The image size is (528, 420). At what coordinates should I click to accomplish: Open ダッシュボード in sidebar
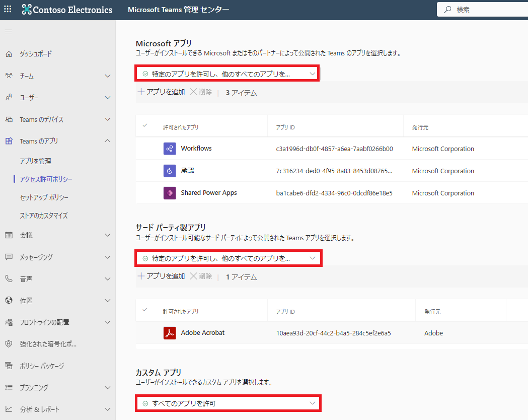36,54
